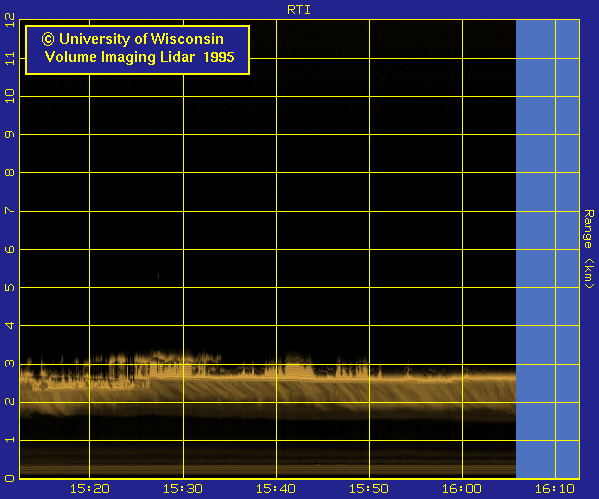Screen dimensions: 599x499
Task: Click the 10 km range axis label
Action: (x=10, y=96)
